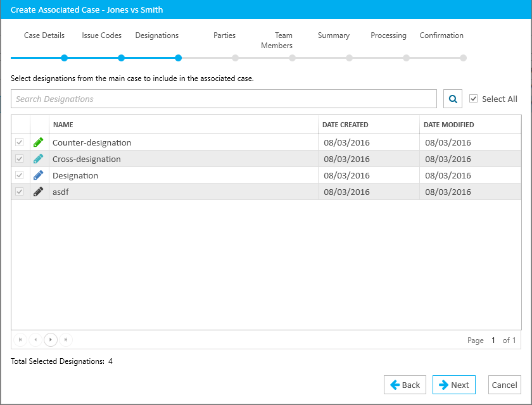The height and width of the screenshot is (405, 532).
Task: Sort by the Date Modified column header
Action: click(x=448, y=125)
